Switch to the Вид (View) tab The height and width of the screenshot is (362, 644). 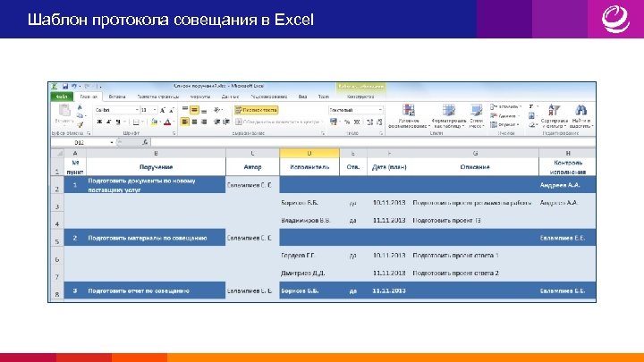click(302, 97)
